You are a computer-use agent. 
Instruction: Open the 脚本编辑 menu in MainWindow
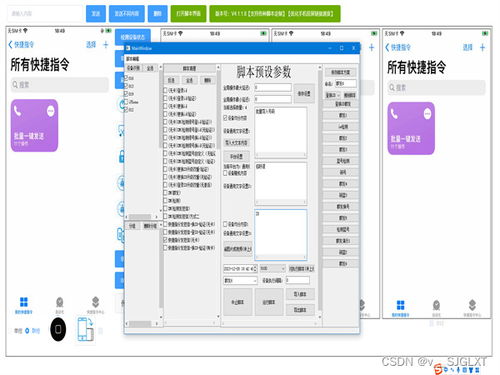tap(132, 59)
